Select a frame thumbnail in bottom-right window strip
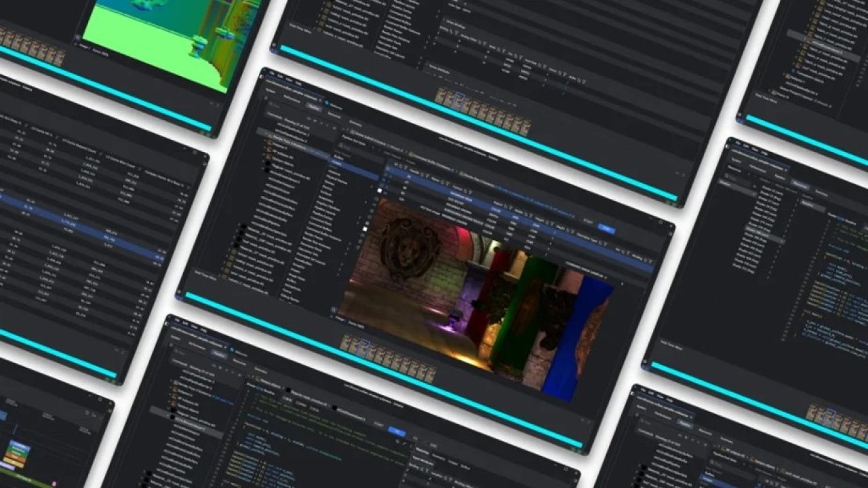Image resolution: width=868 pixels, height=488 pixels. [x=834, y=419]
